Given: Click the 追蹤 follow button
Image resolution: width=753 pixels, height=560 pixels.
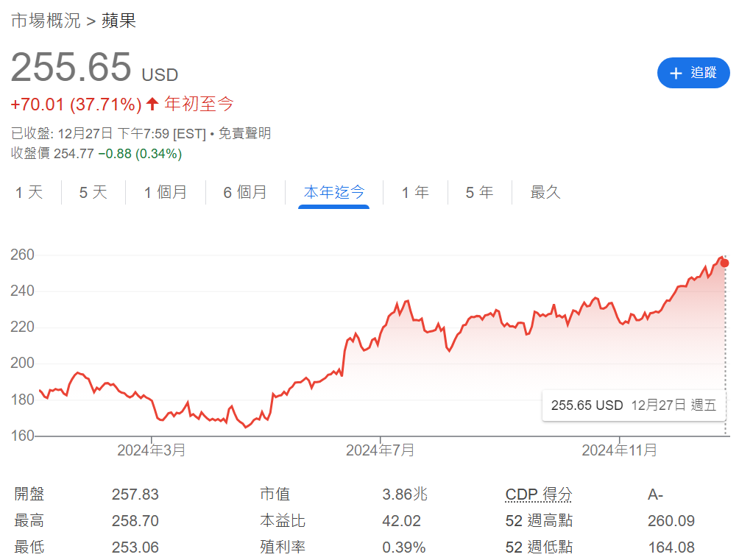Looking at the screenshot, I should pyautogui.click(x=693, y=73).
